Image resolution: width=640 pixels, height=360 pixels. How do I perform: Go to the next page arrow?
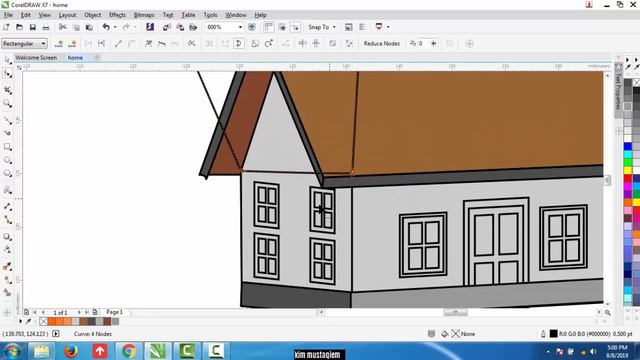(x=79, y=312)
